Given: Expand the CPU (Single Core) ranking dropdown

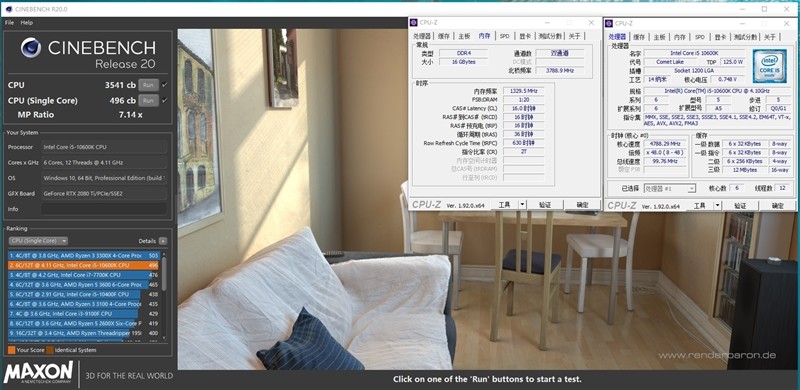Looking at the screenshot, I should [x=38, y=241].
